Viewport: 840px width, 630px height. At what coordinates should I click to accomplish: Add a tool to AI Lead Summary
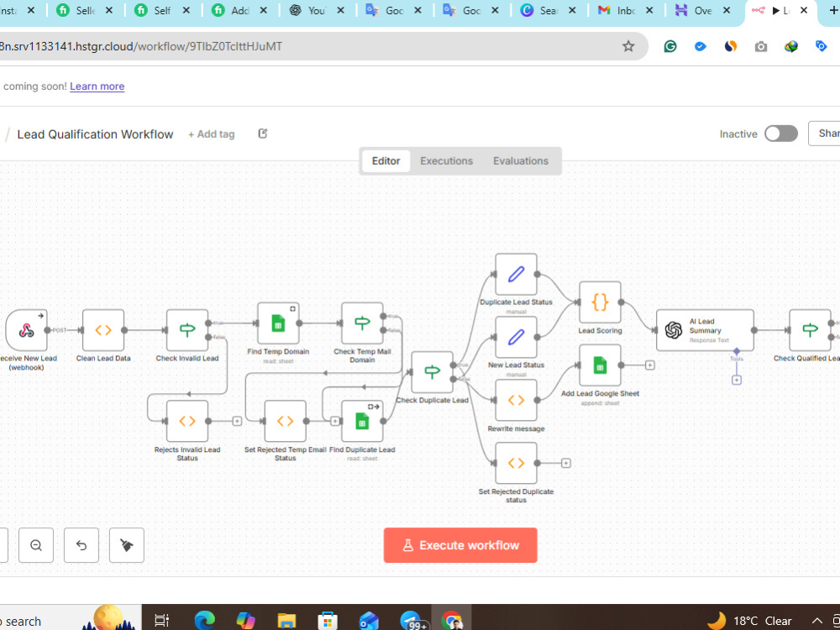point(737,380)
